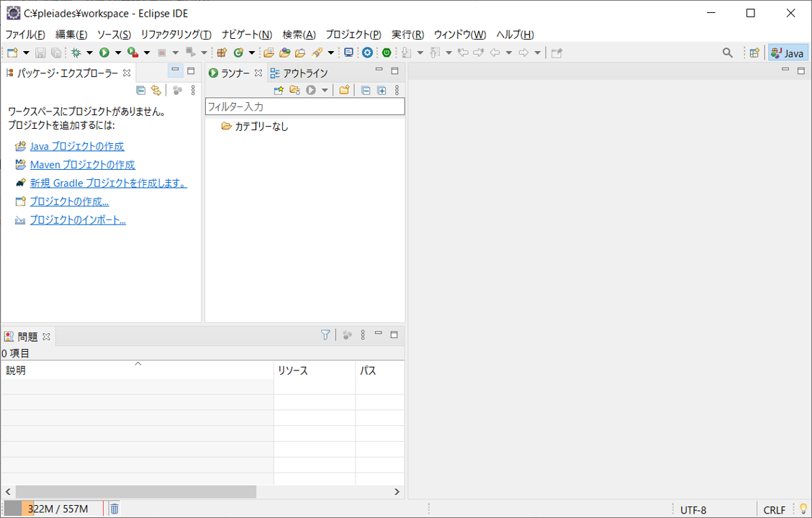Image resolution: width=812 pixels, height=518 pixels.
Task: Click Maven プロジェクトの作成 link
Action: 82,165
